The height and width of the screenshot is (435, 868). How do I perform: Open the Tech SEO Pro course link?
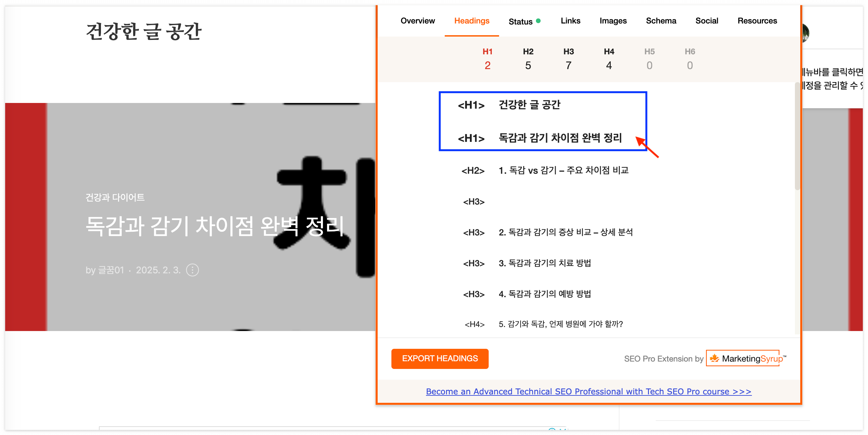click(588, 391)
